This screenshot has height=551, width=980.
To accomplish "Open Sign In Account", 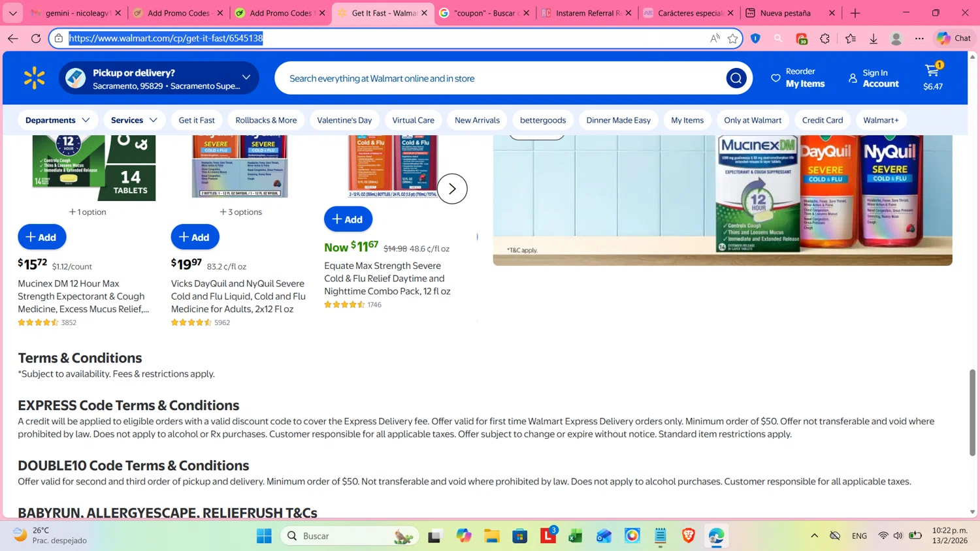I will point(874,78).
